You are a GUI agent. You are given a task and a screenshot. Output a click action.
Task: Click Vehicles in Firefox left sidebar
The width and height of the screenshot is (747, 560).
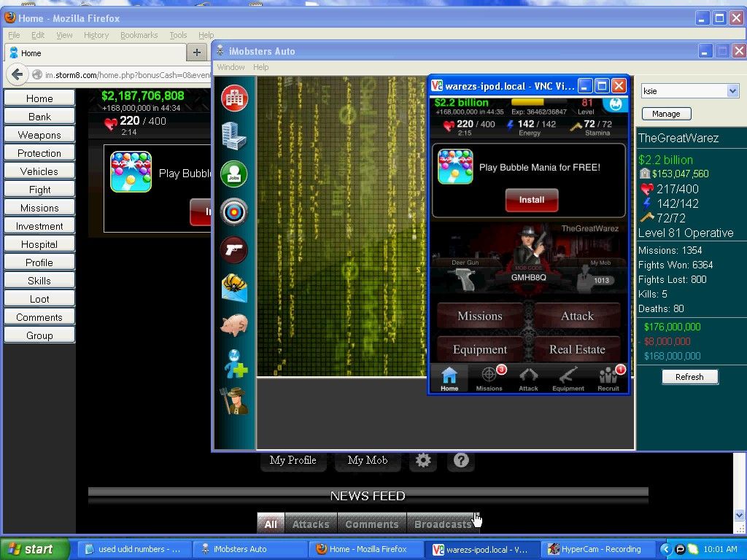click(x=39, y=171)
